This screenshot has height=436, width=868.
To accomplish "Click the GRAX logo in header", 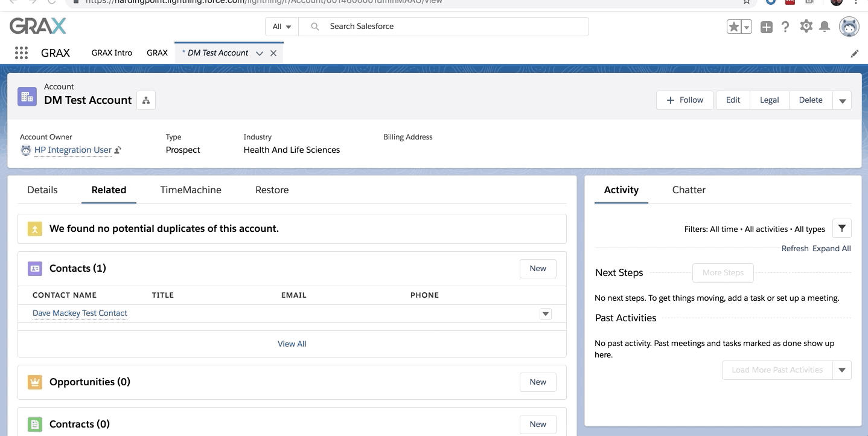I will point(38,26).
